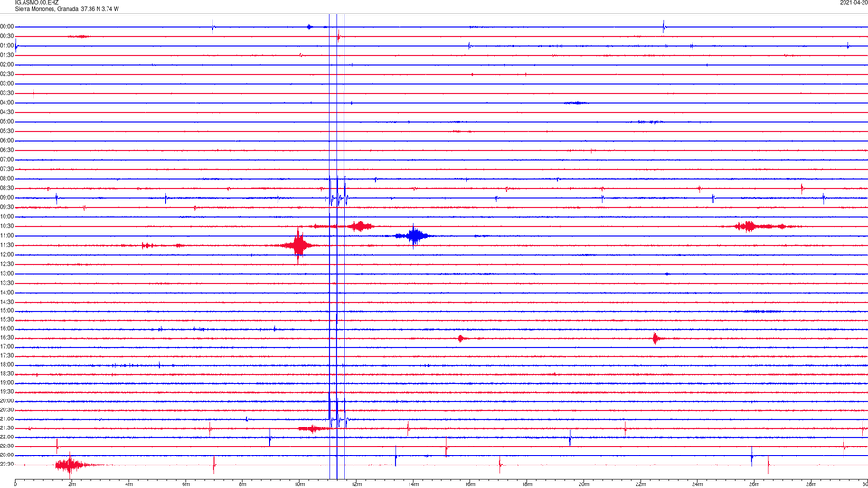
Task: Click the red burst near 2m on 23:30 trace
Action: (x=71, y=465)
